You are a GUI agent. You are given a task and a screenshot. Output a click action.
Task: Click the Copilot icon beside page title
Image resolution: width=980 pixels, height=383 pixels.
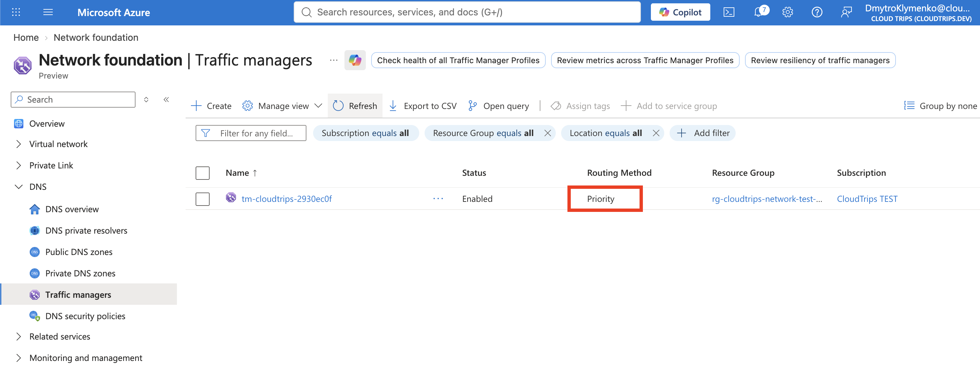[354, 60]
